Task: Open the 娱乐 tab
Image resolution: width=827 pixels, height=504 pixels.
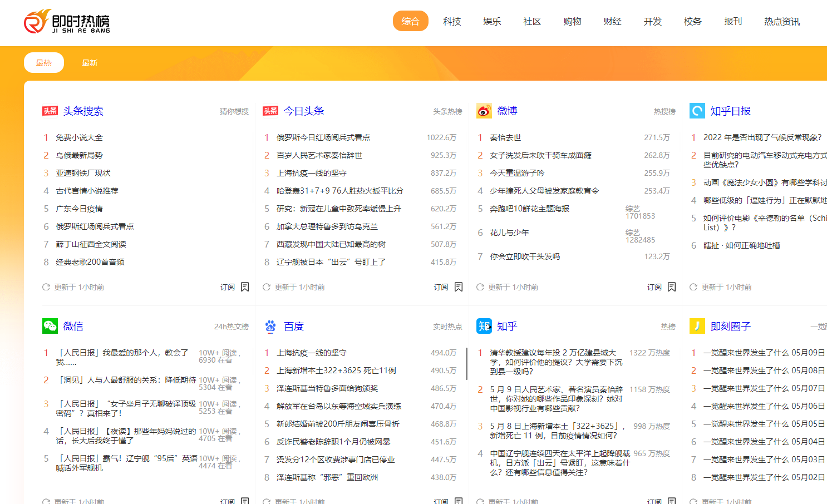Action: coord(492,21)
